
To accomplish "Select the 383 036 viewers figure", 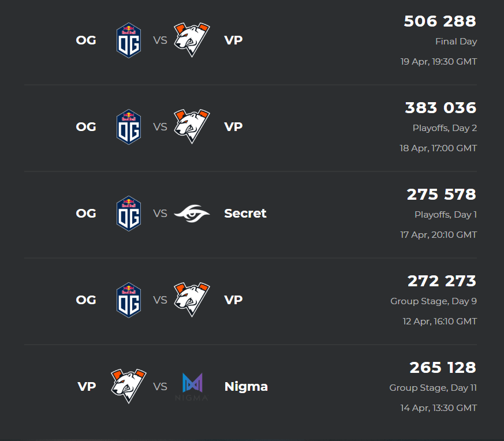I will pyautogui.click(x=440, y=108).
